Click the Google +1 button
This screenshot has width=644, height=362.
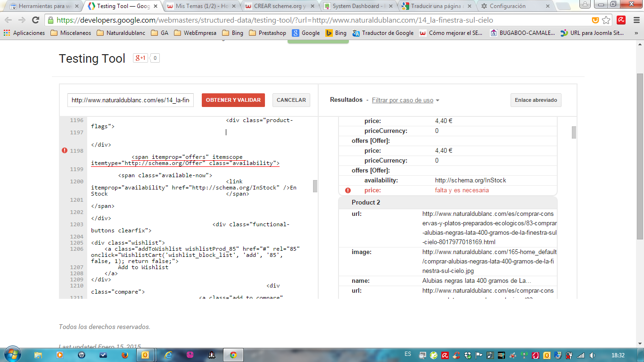140,58
